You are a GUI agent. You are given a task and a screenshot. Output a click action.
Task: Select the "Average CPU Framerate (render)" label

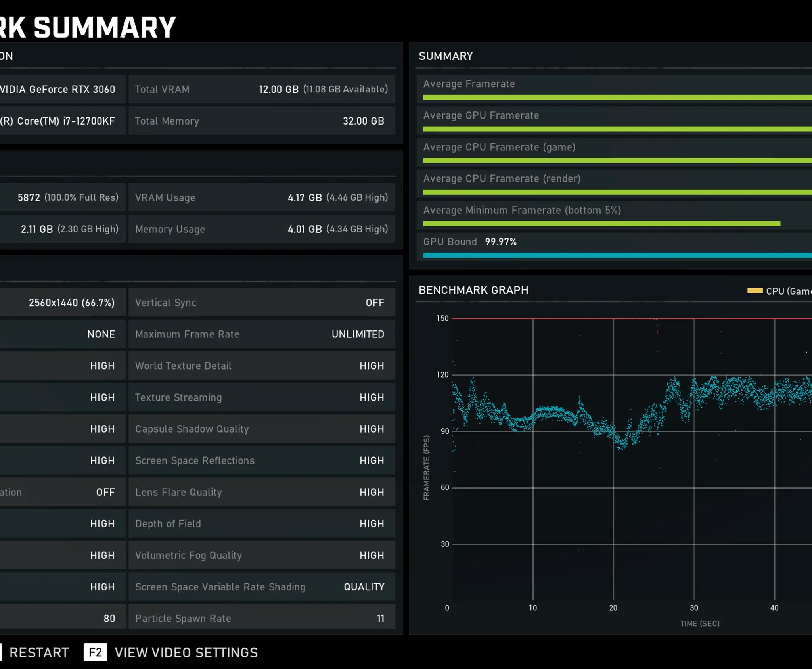pyautogui.click(x=502, y=179)
